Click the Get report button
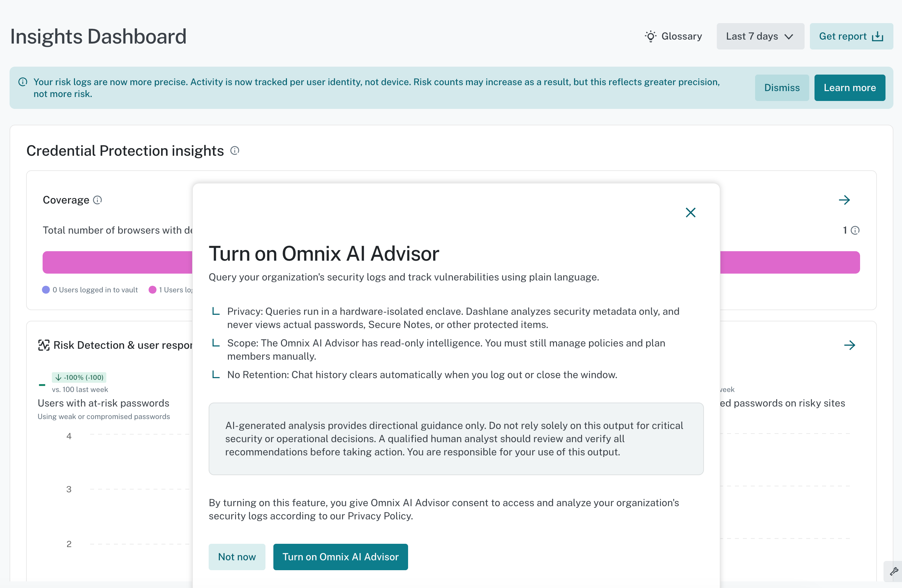Image resolution: width=902 pixels, height=588 pixels. coord(851,36)
